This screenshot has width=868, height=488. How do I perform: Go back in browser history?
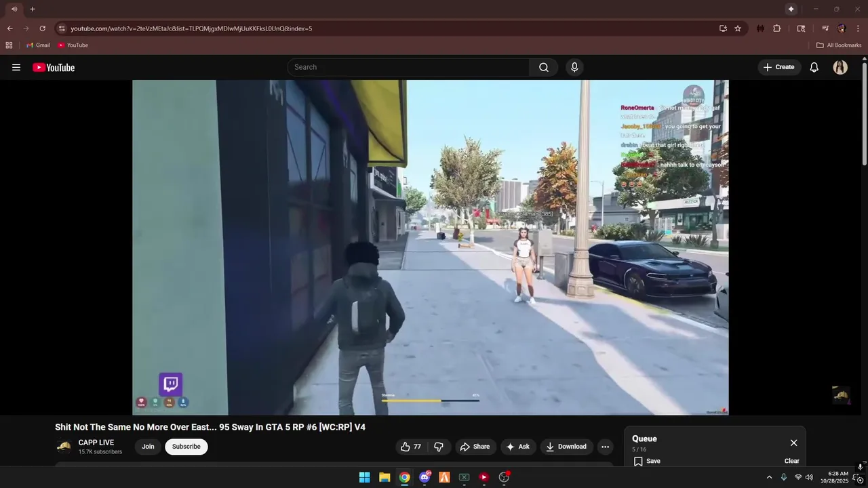[x=9, y=28]
